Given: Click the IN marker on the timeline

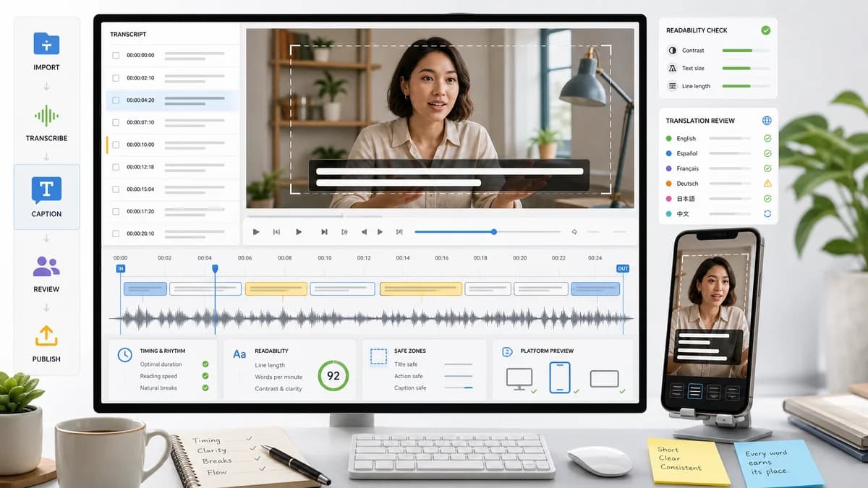Looking at the screenshot, I should 120,268.
